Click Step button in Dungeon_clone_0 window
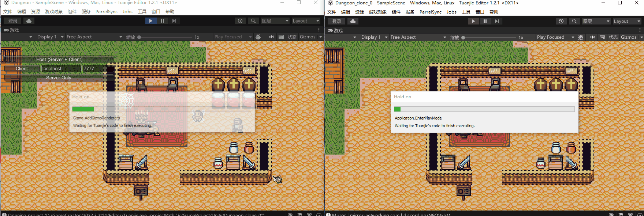The image size is (644, 216). click(x=496, y=21)
